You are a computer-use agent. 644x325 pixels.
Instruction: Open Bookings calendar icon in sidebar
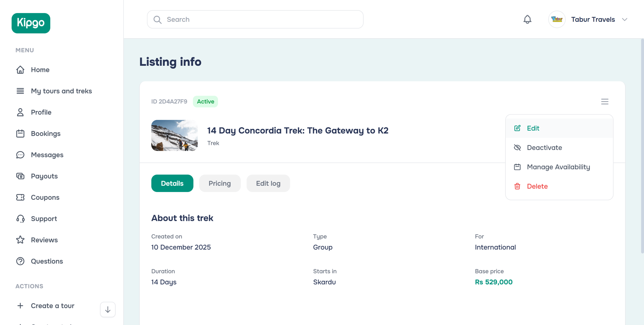point(20,134)
